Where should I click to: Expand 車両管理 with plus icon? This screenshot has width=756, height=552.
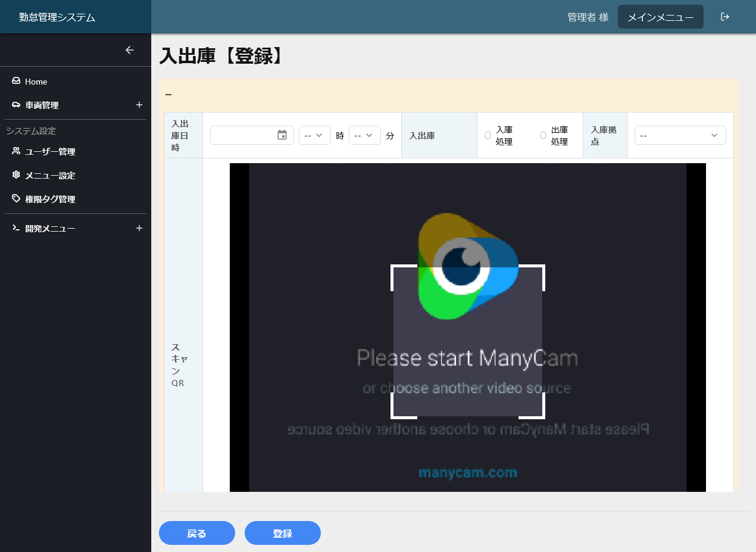pos(139,105)
